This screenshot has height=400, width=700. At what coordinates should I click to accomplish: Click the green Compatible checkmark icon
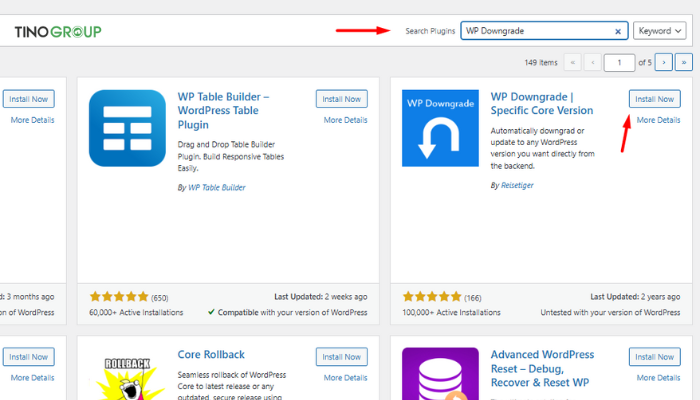pyautogui.click(x=211, y=312)
